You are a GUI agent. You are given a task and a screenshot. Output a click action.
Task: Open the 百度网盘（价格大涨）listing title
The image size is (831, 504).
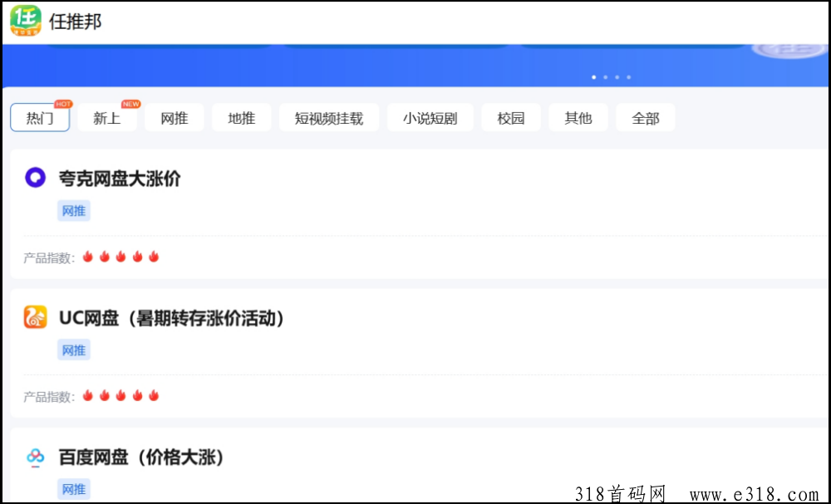(x=141, y=458)
